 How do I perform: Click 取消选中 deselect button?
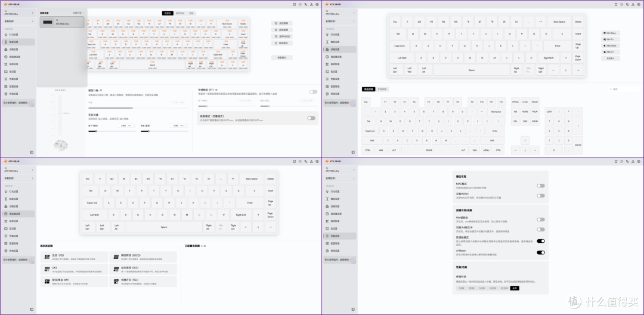281,43
